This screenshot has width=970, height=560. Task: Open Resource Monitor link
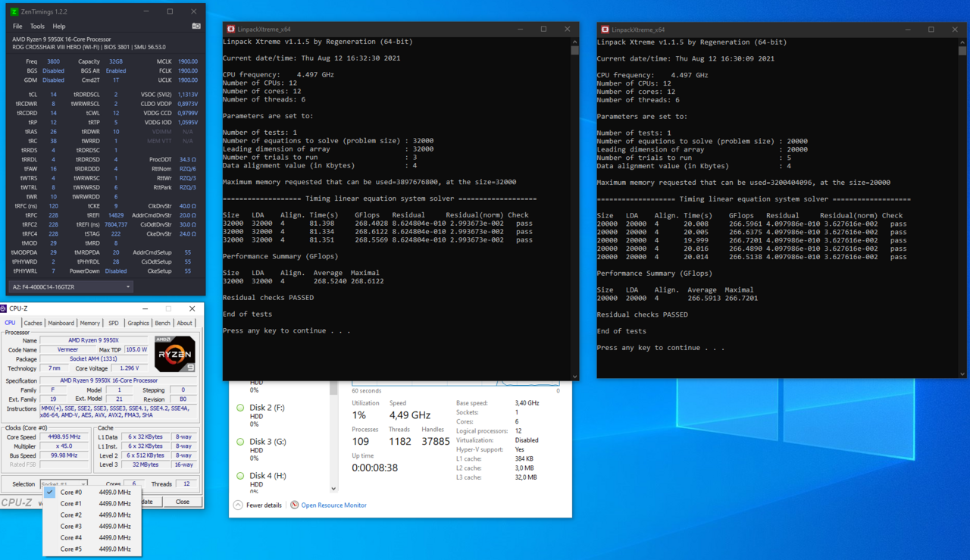click(x=333, y=505)
